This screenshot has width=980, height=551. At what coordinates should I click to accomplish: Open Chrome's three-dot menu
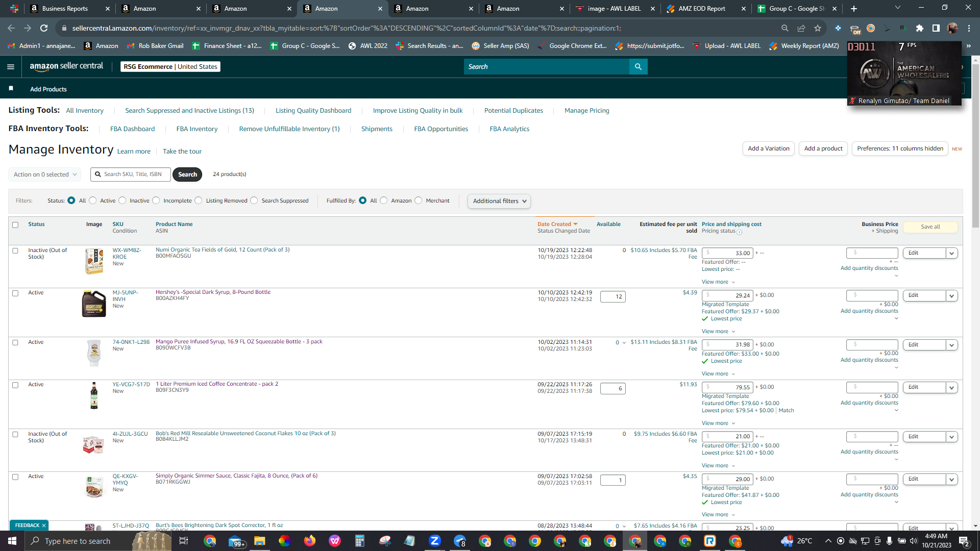coord(969,28)
